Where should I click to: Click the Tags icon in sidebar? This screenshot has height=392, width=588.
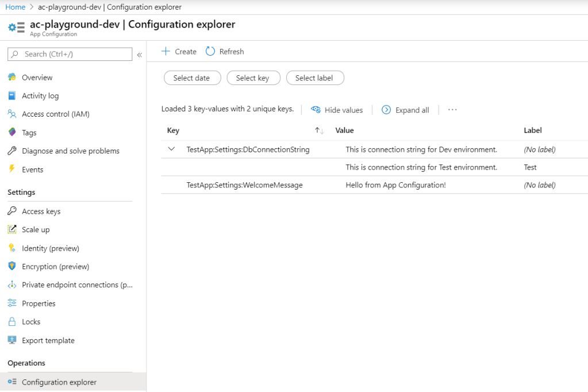(x=12, y=132)
